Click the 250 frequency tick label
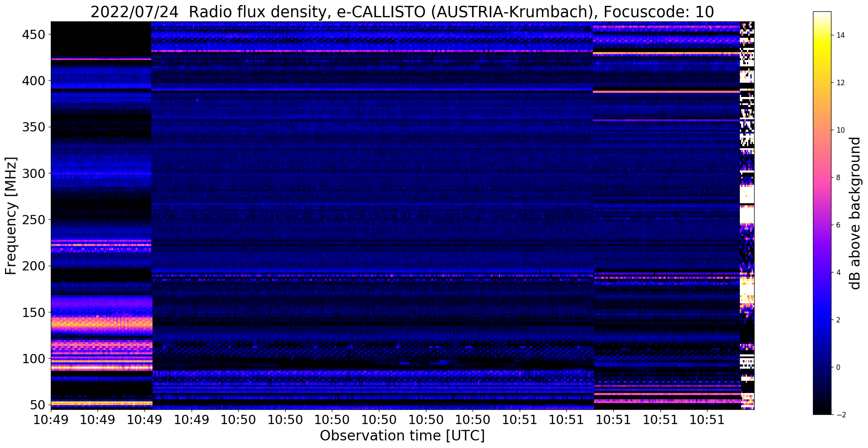The image size is (868, 448). (x=33, y=220)
